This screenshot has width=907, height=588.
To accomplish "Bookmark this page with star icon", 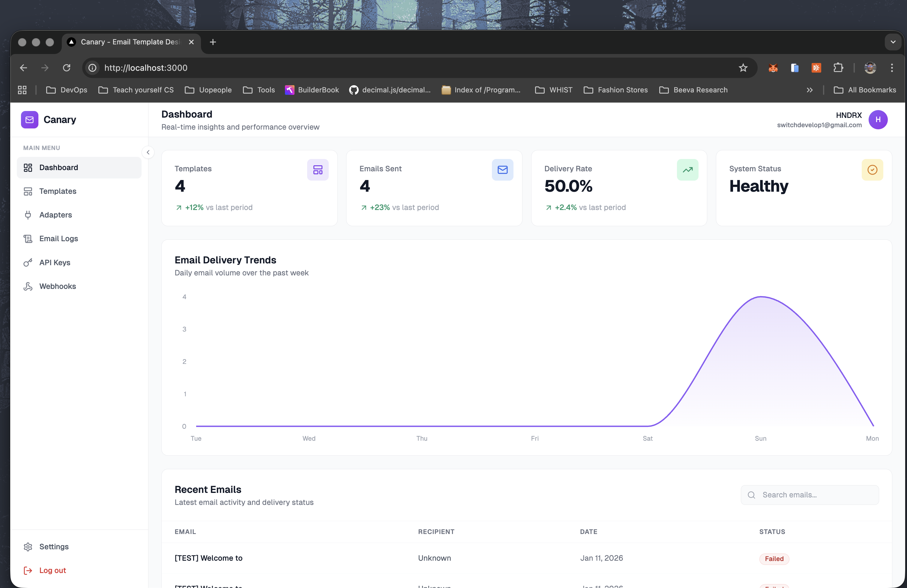I will click(743, 68).
